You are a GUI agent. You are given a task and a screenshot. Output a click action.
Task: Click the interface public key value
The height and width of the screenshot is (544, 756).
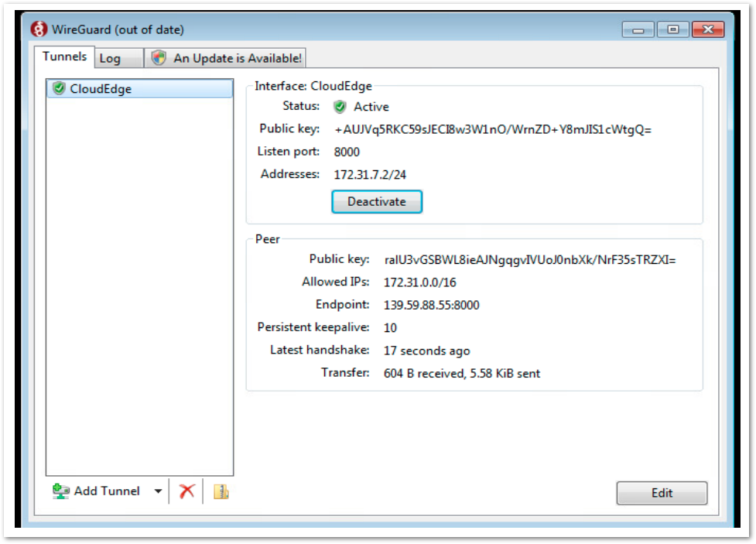coord(493,129)
